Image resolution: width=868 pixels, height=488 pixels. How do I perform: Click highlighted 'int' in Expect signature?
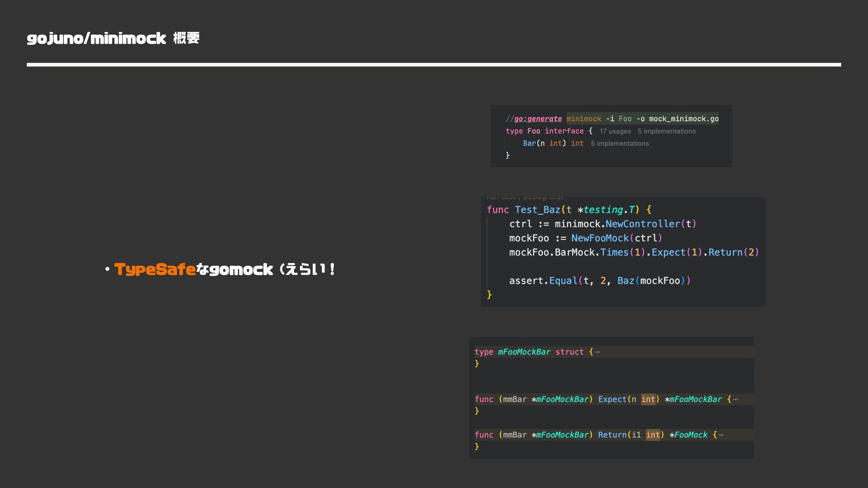(x=648, y=399)
